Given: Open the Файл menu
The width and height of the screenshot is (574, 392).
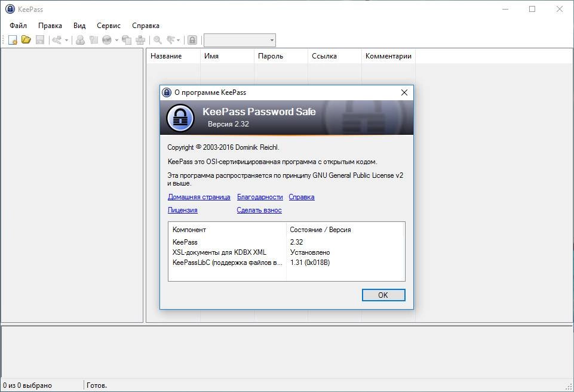Looking at the screenshot, I should coord(18,26).
